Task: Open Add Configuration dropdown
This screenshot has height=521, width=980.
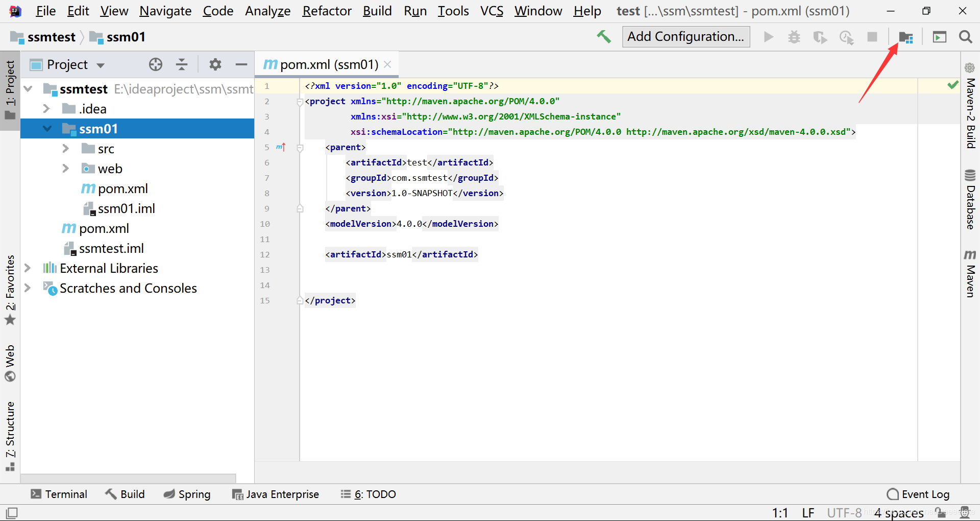Action: coord(686,37)
